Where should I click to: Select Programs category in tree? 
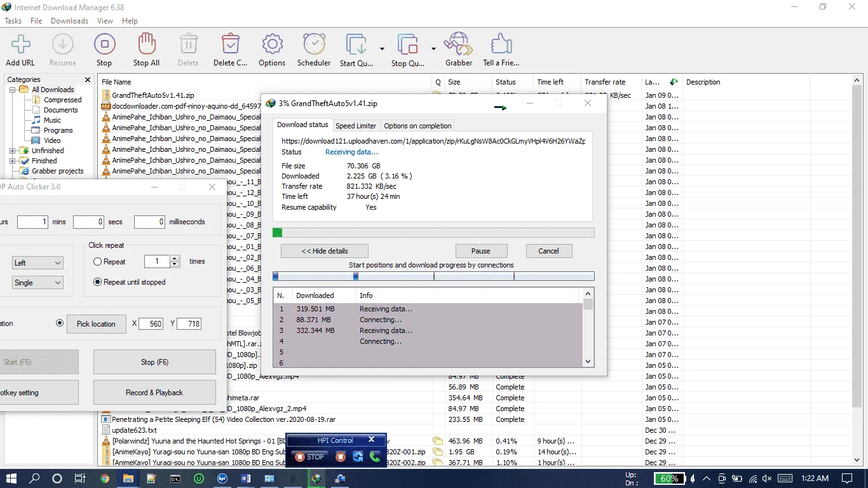coord(58,130)
